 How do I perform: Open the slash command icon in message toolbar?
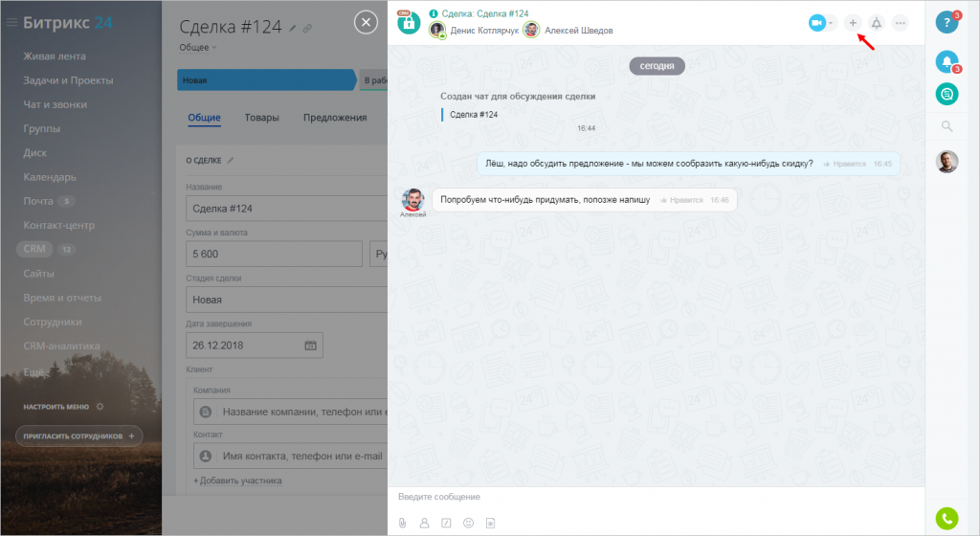(x=446, y=523)
